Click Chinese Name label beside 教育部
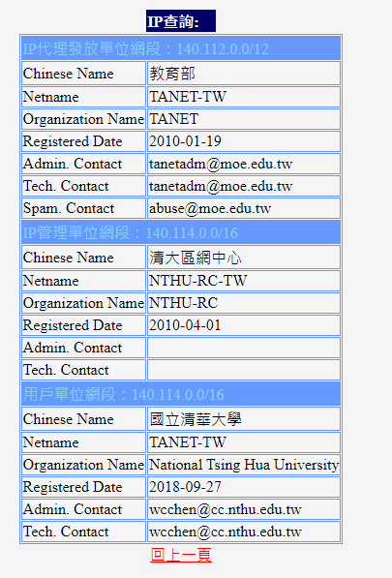The height and width of the screenshot is (578, 392). 68,74
